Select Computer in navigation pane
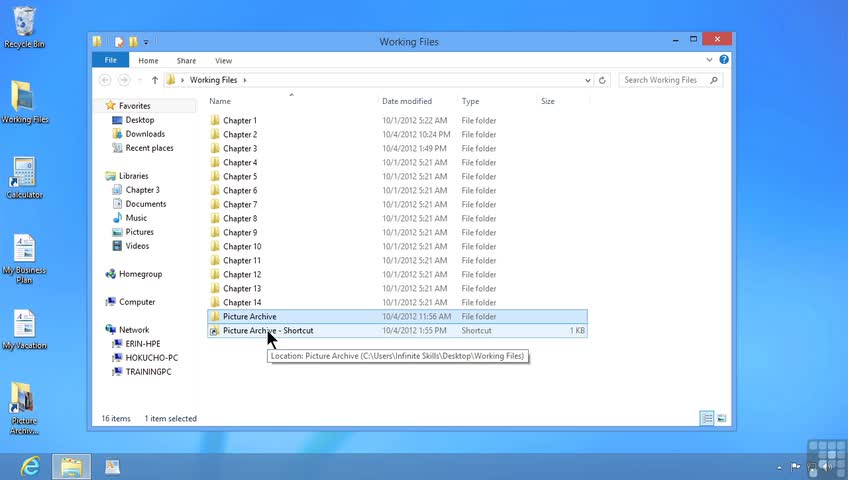Image resolution: width=848 pixels, height=480 pixels. tap(137, 302)
